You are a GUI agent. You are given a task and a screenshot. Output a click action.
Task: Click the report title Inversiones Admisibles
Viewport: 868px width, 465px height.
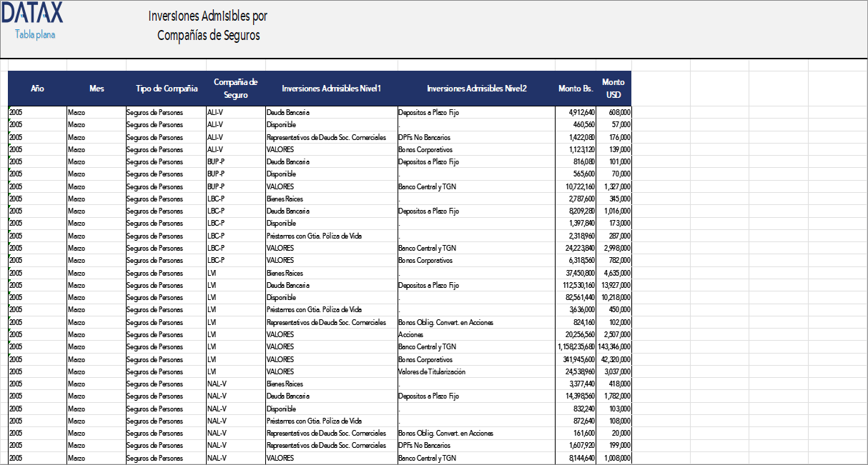point(207,25)
